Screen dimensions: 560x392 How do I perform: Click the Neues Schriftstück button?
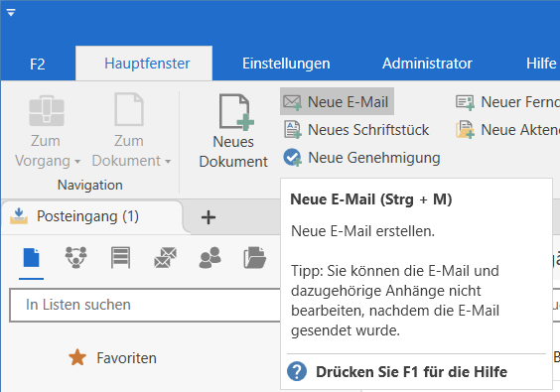click(356, 130)
